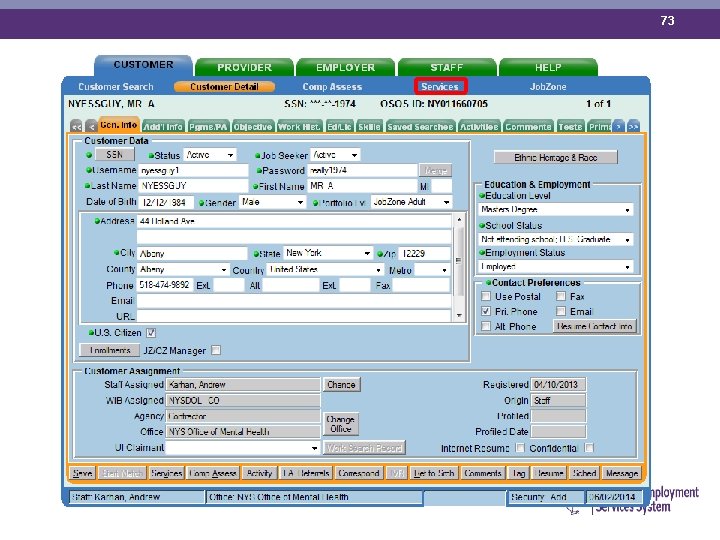Select Customer Detail sub-tab

pyautogui.click(x=224, y=87)
